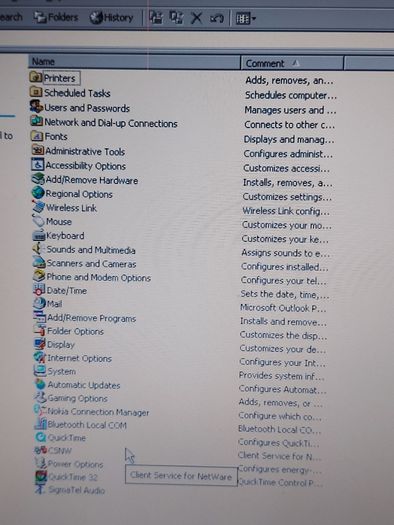This screenshot has width=394, height=525.
Task: Select the Users and Passwords label
Action: [x=87, y=108]
